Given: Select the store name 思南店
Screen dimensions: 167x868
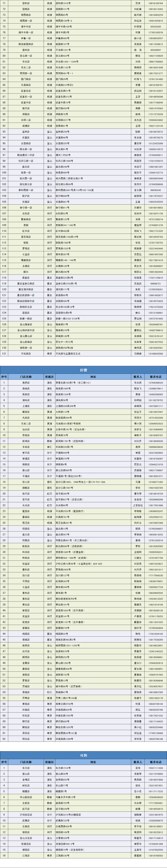Looking at the screenshot, I should [26, 435].
